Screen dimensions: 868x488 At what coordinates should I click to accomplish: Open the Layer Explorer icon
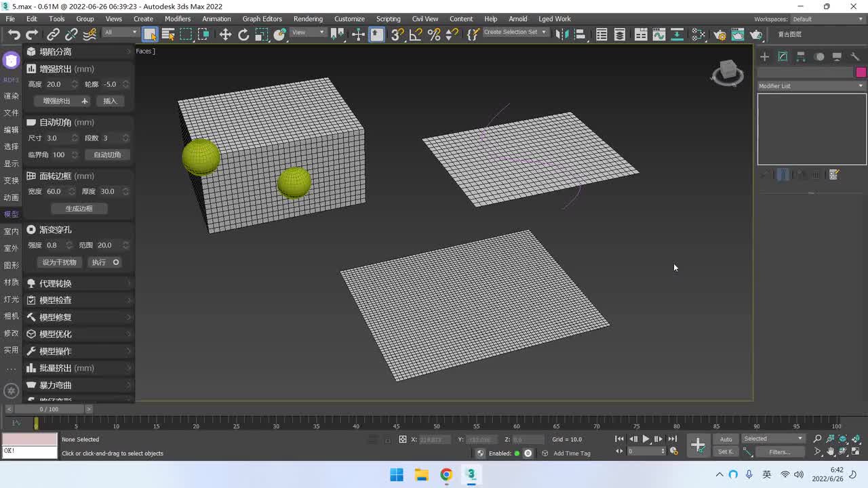click(619, 35)
